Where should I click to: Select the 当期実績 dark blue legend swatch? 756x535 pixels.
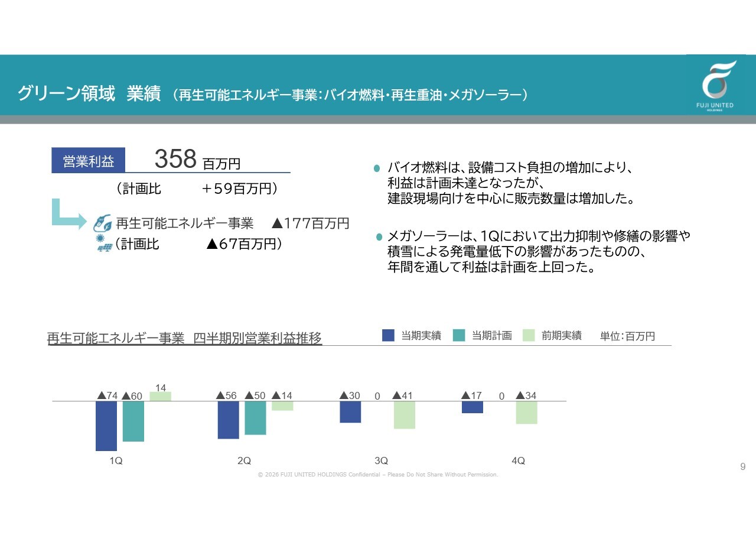[388, 335]
